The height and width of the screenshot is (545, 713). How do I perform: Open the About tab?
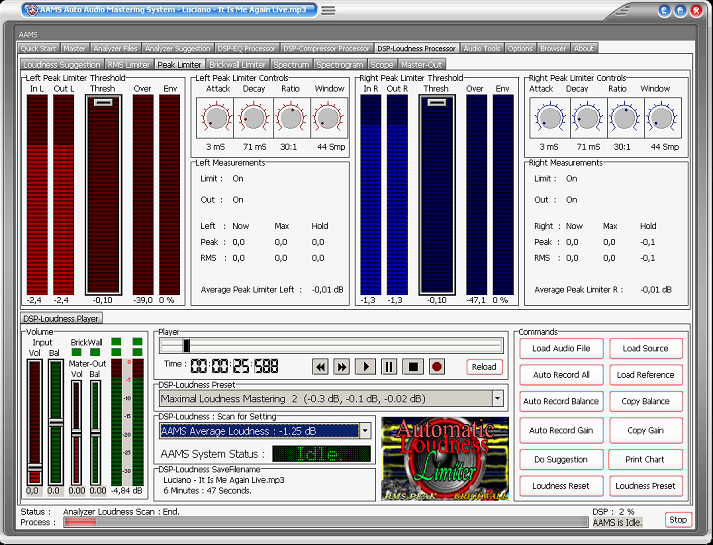click(x=583, y=48)
